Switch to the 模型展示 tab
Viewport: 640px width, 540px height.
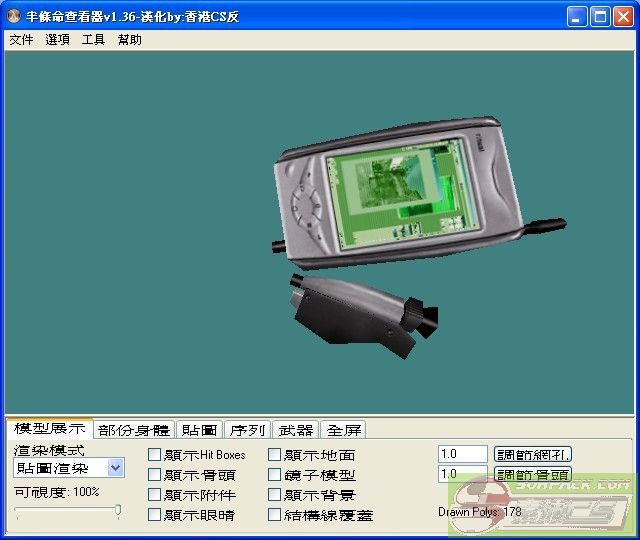point(50,428)
